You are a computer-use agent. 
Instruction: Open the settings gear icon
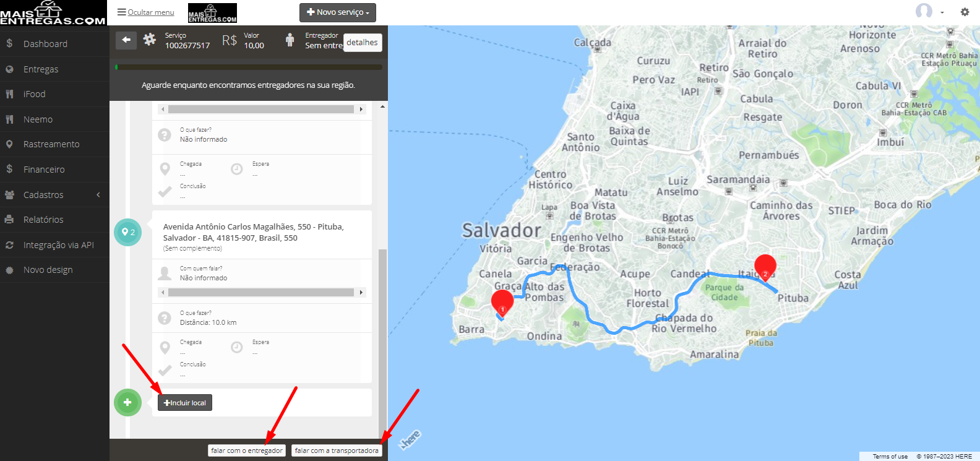(965, 12)
